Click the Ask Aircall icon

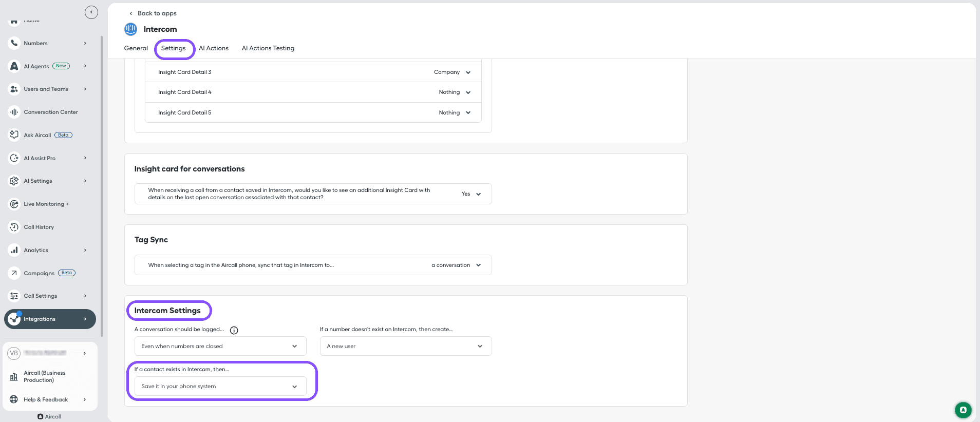point(14,135)
